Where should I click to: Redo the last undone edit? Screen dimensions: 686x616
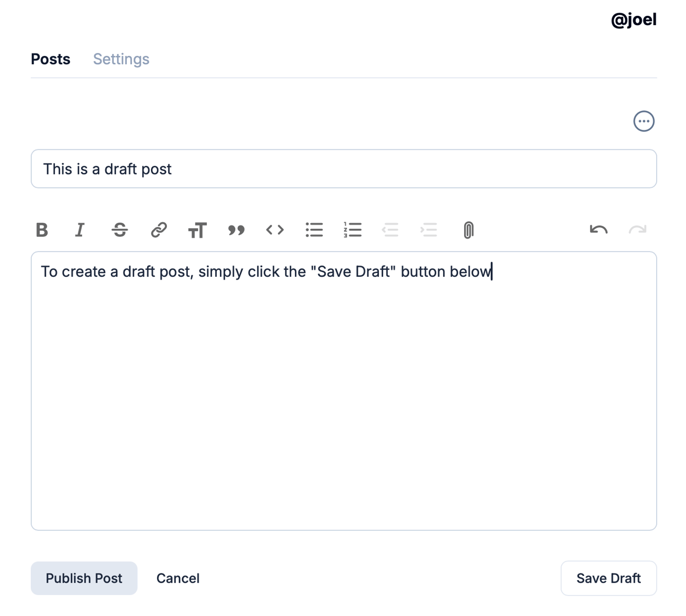point(637,230)
